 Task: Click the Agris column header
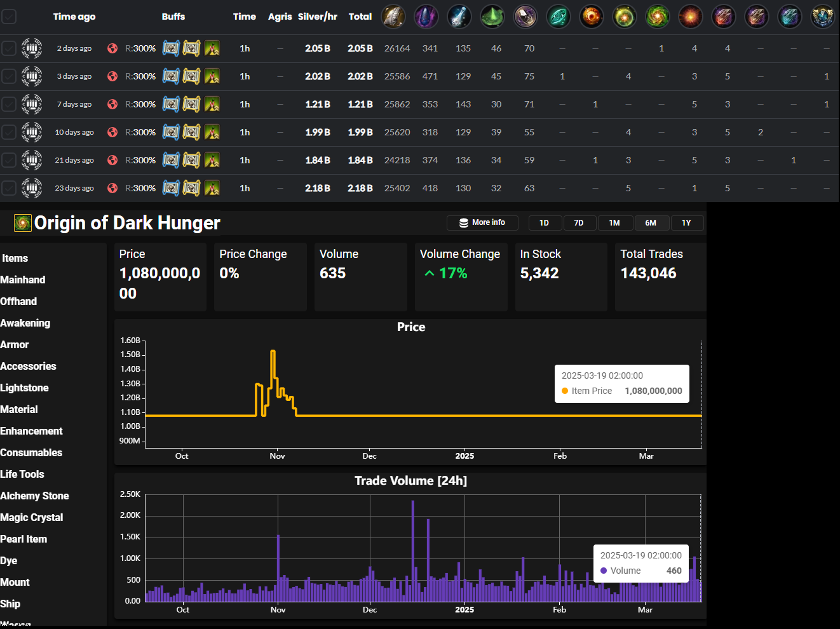pyautogui.click(x=280, y=17)
